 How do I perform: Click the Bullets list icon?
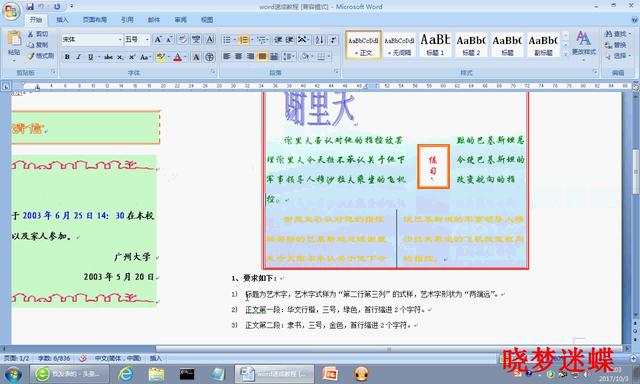tap(227, 40)
